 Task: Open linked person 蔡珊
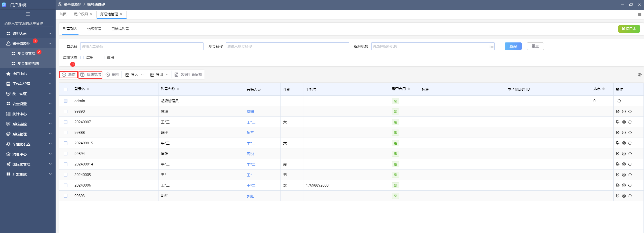pos(250,112)
